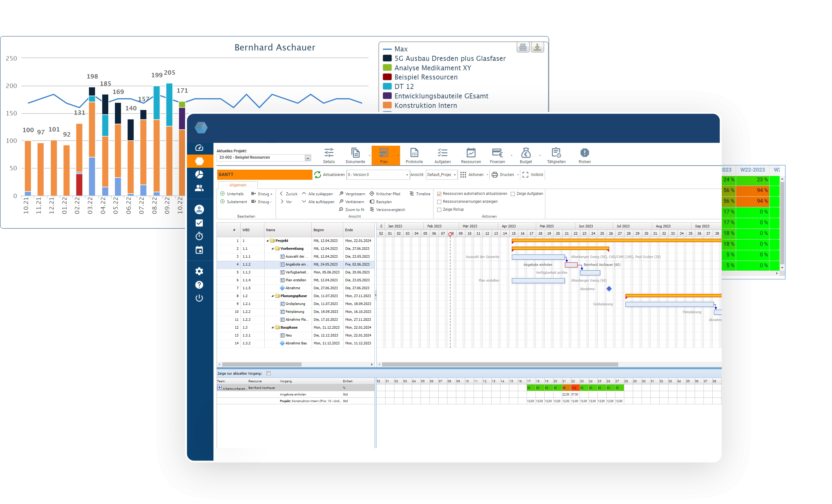Click the chart download icon

pyautogui.click(x=537, y=47)
